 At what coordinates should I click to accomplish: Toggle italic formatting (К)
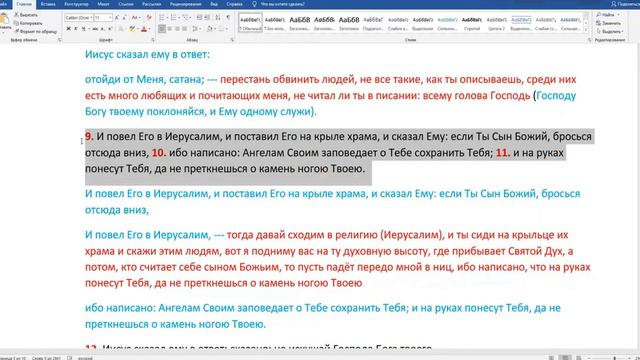(x=76, y=29)
